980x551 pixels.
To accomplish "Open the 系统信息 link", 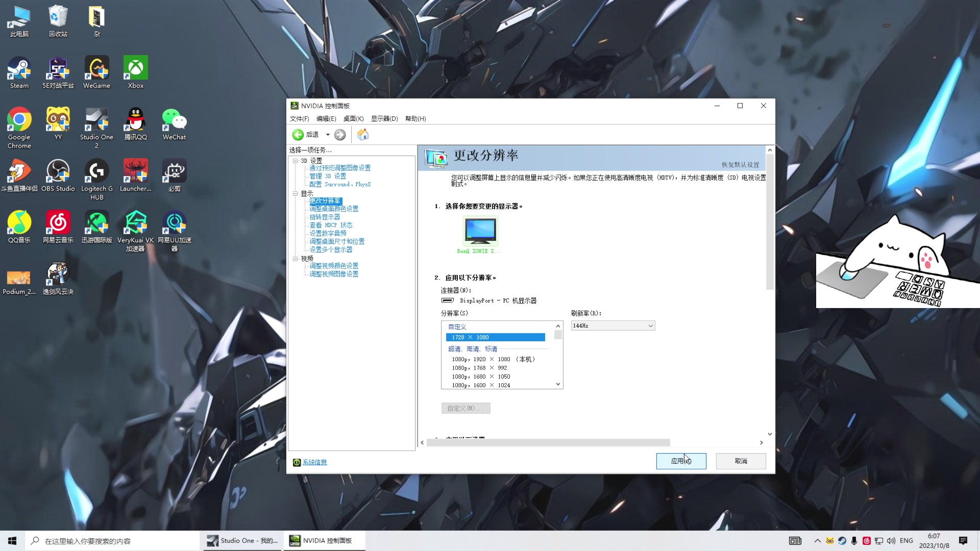I will 314,462.
